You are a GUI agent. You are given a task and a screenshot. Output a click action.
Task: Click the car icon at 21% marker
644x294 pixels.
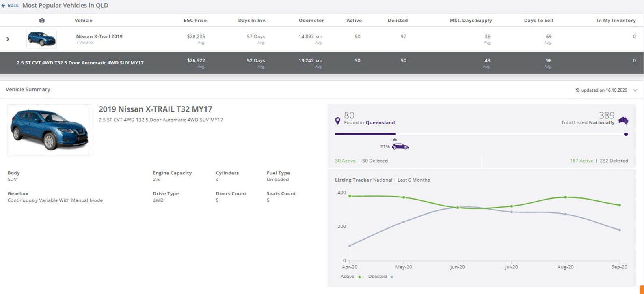coord(400,146)
